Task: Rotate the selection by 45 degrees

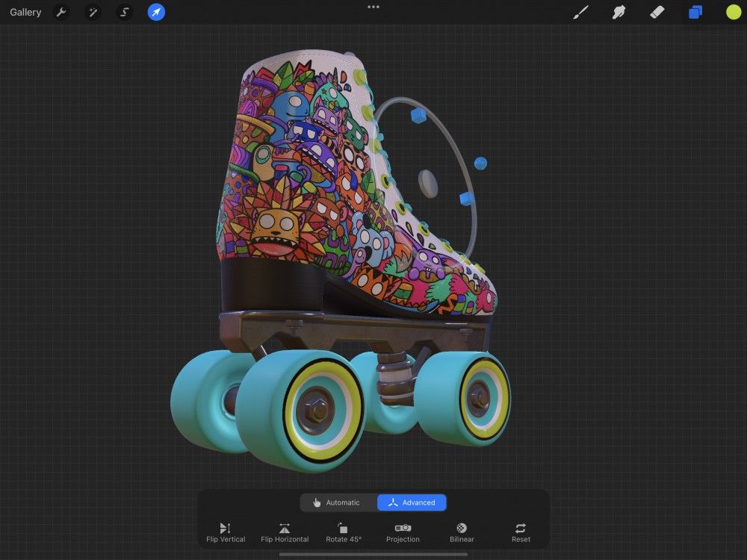Action: click(344, 532)
